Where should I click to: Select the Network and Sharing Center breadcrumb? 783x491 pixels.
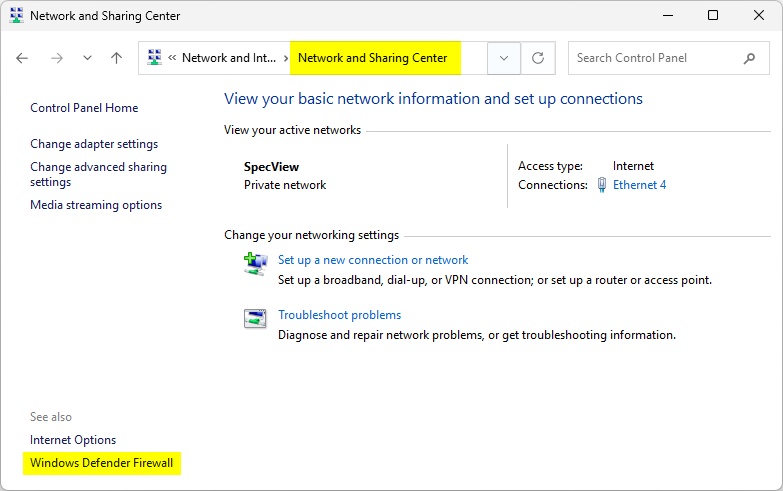pos(373,58)
